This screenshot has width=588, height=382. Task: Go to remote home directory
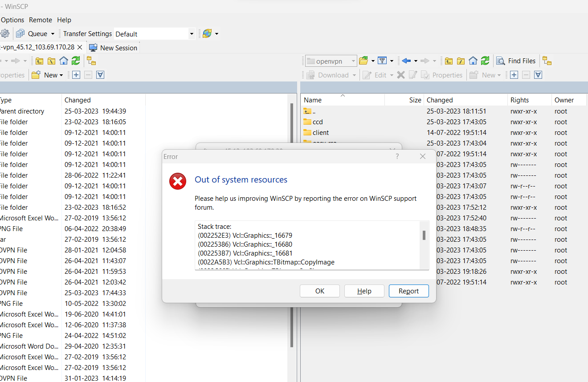(473, 61)
